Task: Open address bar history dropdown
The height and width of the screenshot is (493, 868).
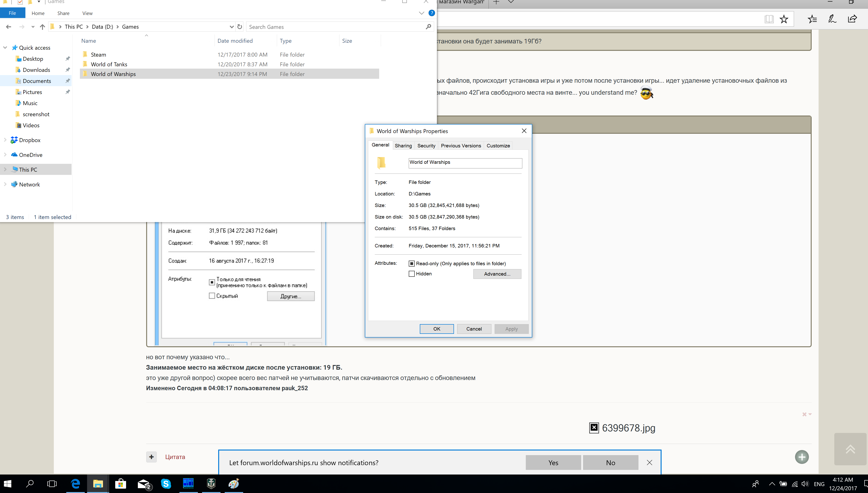Action: [x=231, y=27]
